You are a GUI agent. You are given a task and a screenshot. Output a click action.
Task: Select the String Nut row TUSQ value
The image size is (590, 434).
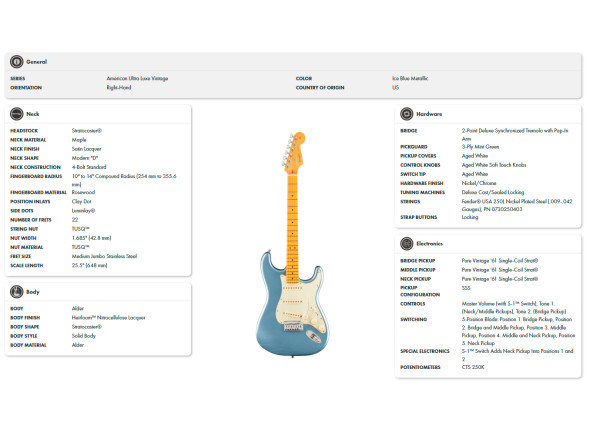pyautogui.click(x=81, y=229)
